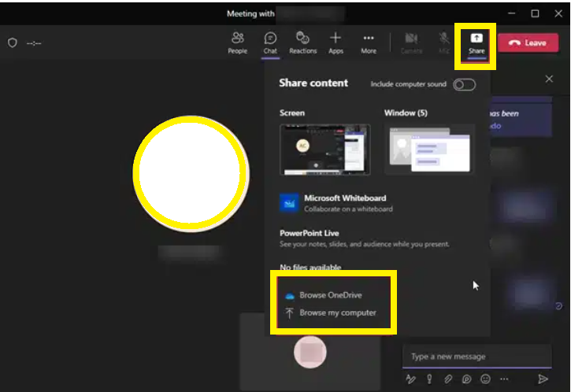
Task: Set delivery options with exclamation icon
Action: click(429, 379)
